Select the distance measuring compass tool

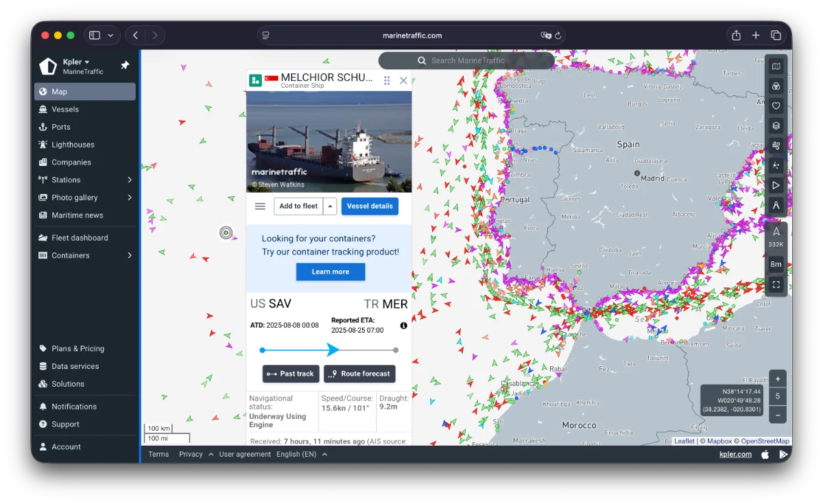coord(776,205)
